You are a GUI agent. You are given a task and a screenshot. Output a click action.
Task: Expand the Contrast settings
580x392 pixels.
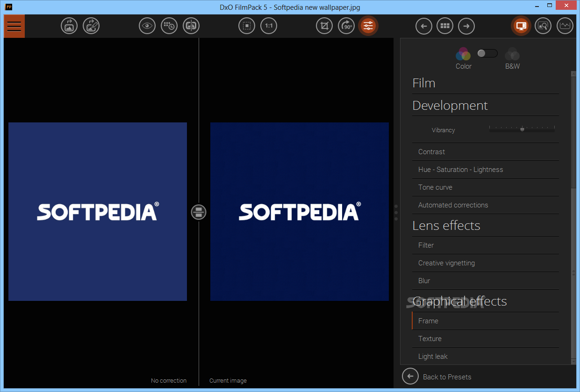click(486, 152)
